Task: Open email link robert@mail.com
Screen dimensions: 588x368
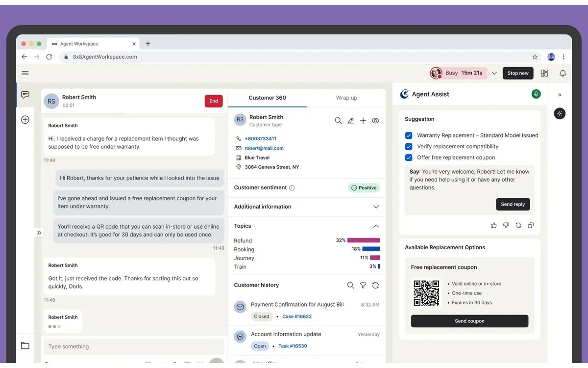Action: click(x=264, y=148)
